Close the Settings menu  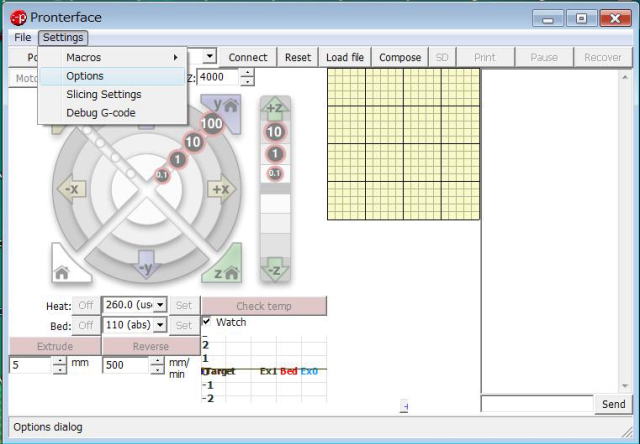pos(63,38)
